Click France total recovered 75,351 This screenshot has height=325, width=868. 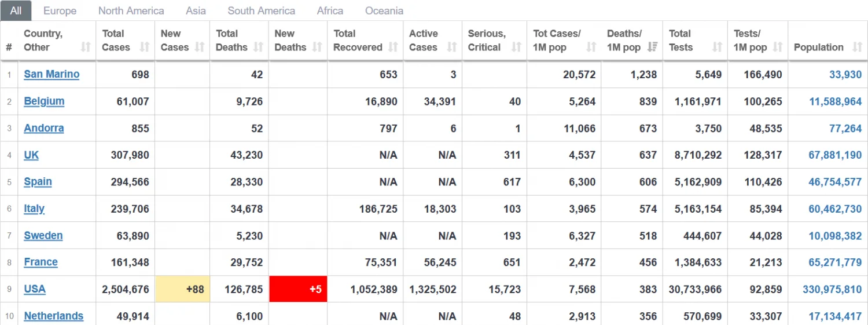[381, 262]
